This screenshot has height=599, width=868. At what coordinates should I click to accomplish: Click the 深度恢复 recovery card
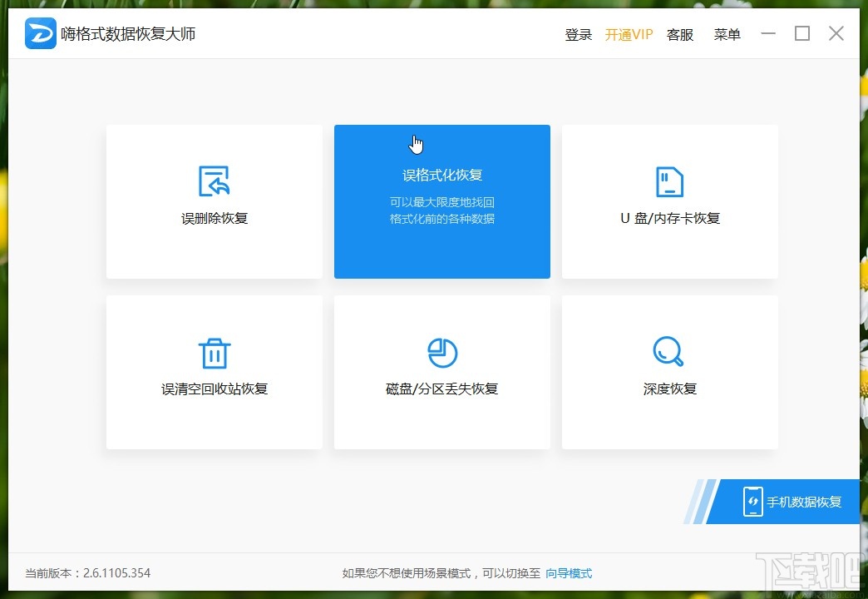pyautogui.click(x=669, y=372)
